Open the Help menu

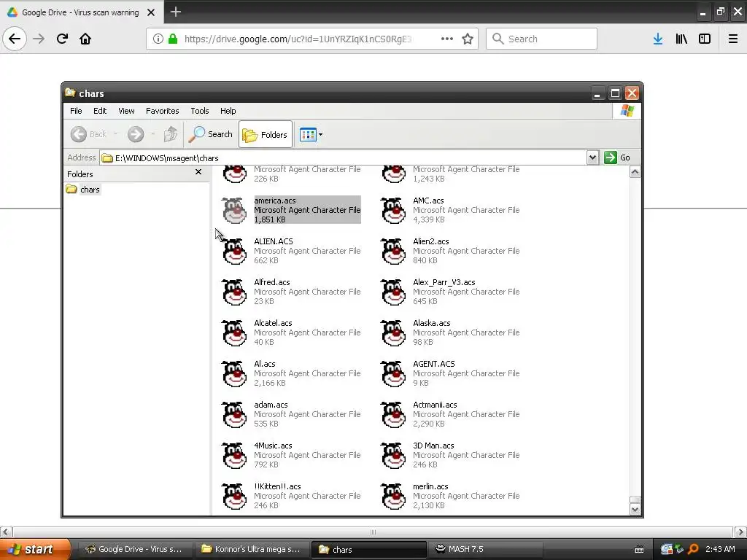pyautogui.click(x=228, y=111)
